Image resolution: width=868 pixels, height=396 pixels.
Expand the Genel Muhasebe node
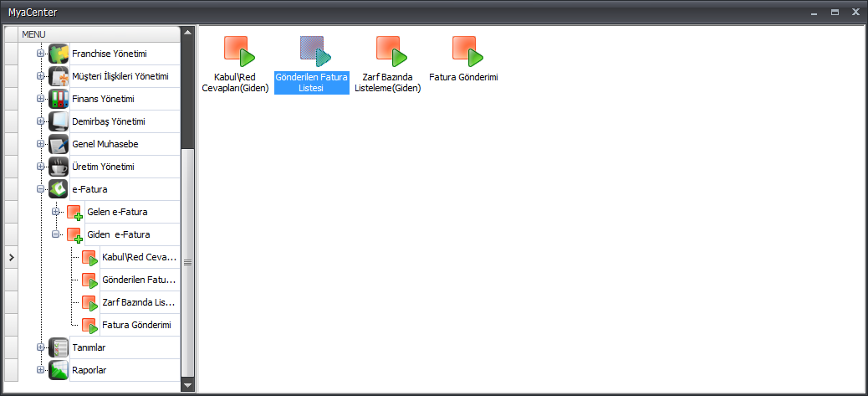click(x=40, y=144)
